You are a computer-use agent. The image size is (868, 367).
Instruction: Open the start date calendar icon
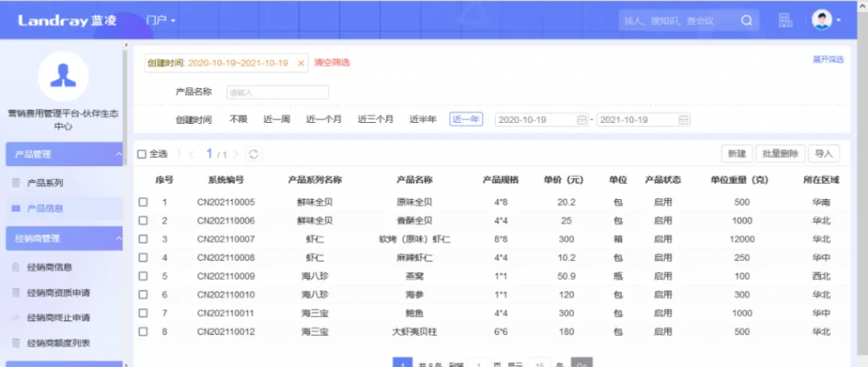581,120
